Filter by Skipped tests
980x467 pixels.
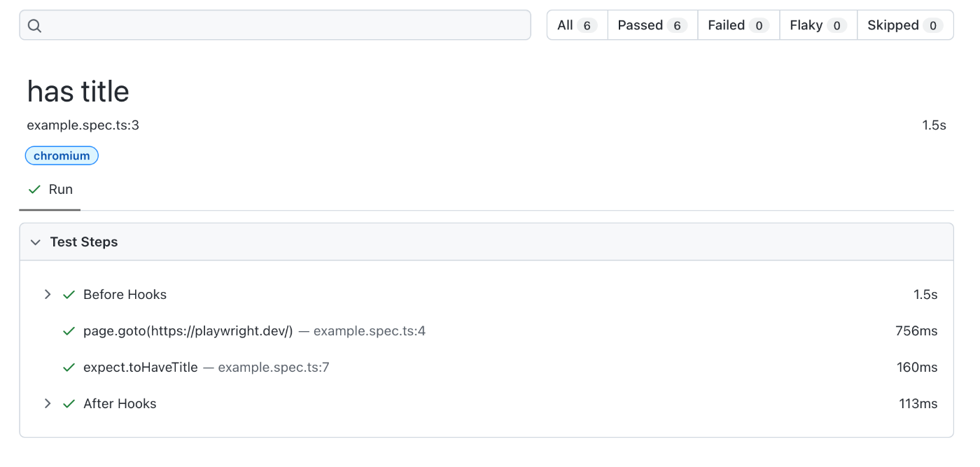(x=905, y=25)
